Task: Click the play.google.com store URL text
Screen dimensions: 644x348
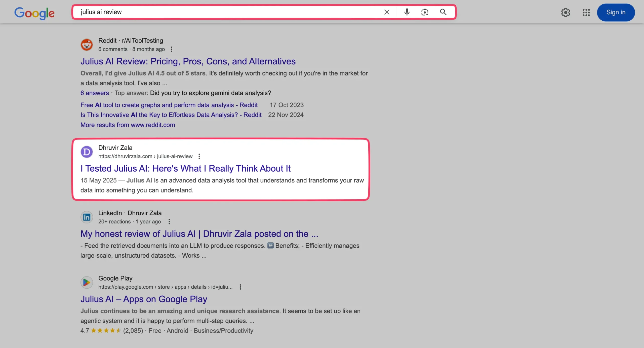Action: pyautogui.click(x=165, y=287)
